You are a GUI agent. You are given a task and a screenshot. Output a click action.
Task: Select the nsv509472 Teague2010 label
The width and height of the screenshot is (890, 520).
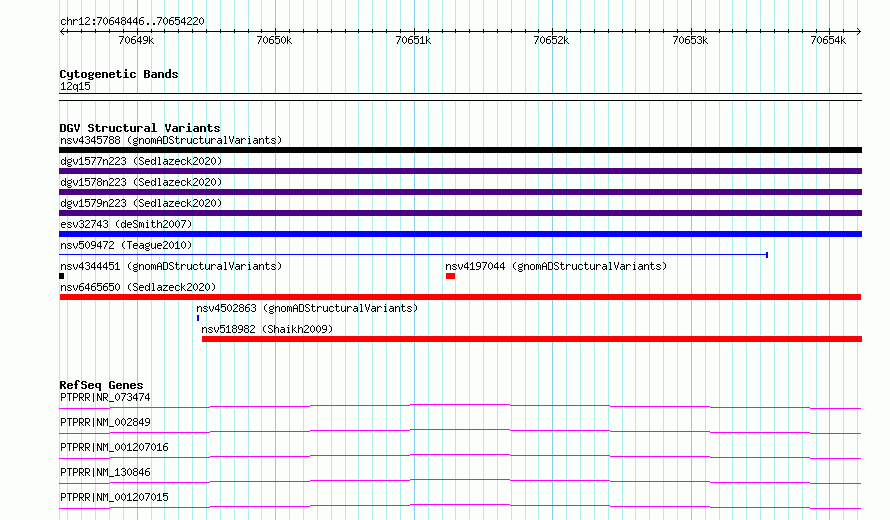click(x=126, y=245)
